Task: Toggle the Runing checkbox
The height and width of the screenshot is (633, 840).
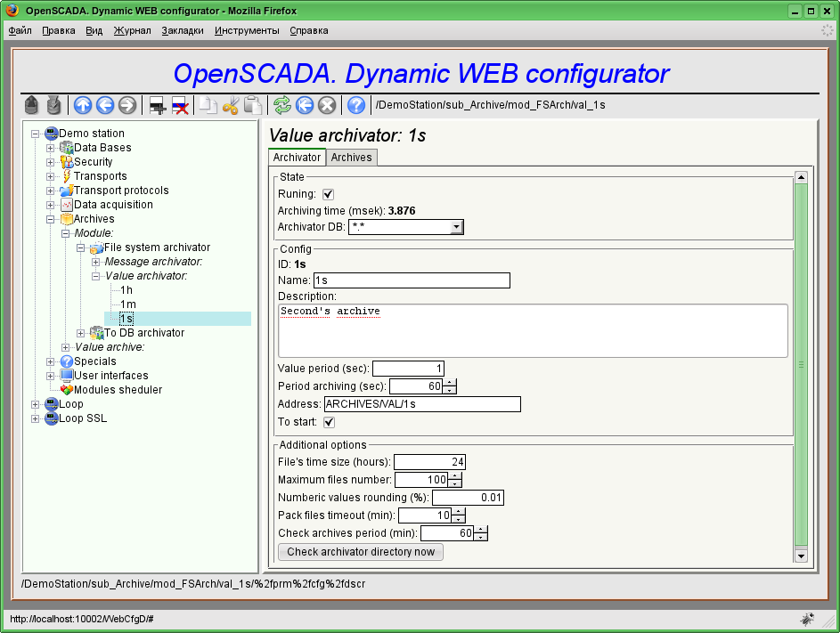Action: pos(329,194)
